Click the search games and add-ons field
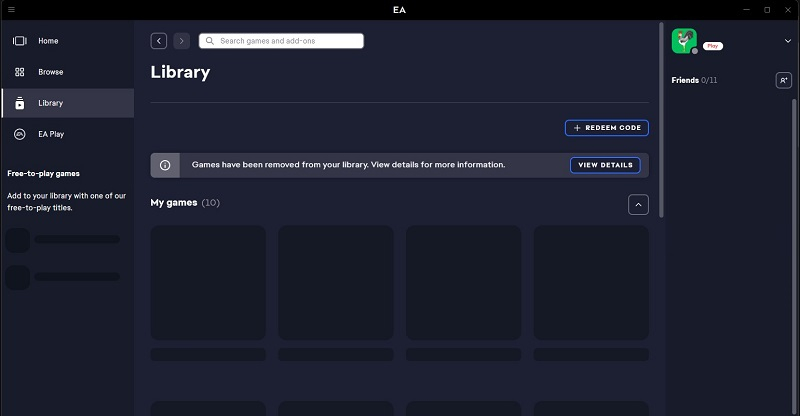This screenshot has width=800, height=416. 281,41
